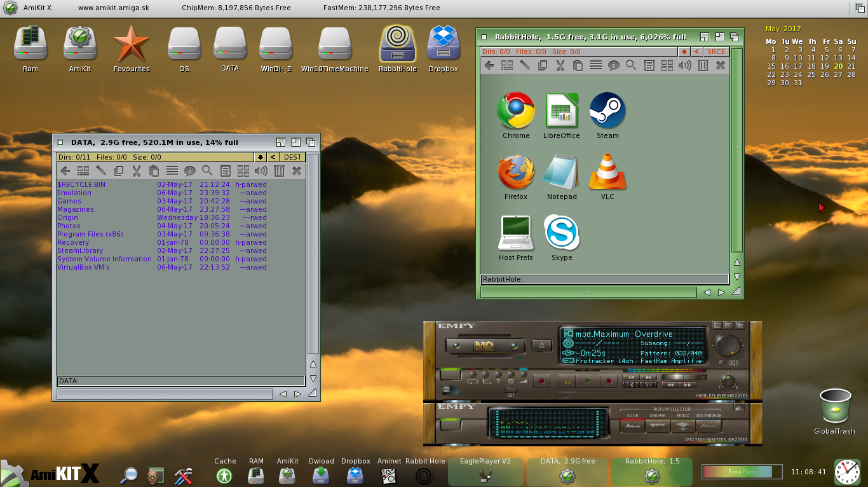
Task: Click the info bubble icon in DATA window
Action: [189, 170]
